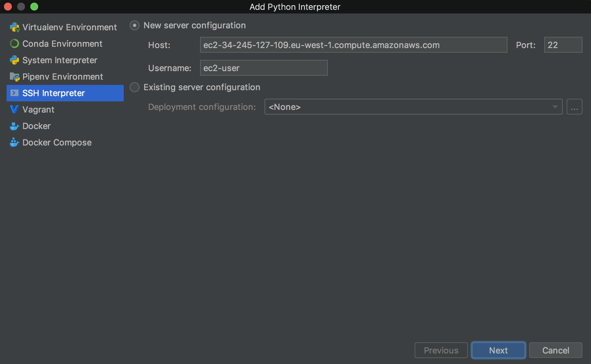
Task: Browse deployment configurations with ellipsis button
Action: 574,107
